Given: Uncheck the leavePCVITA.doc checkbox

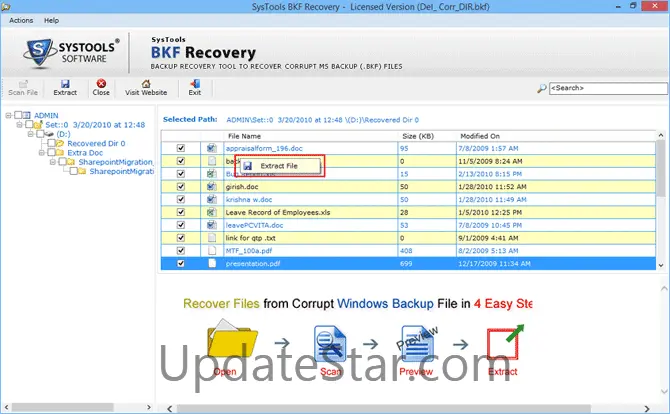Looking at the screenshot, I should (181, 225).
